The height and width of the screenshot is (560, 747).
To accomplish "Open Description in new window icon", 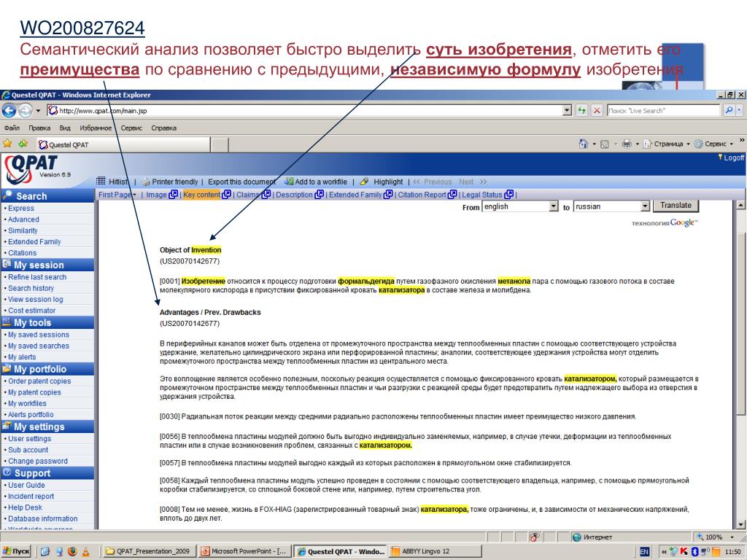I will tap(320, 194).
